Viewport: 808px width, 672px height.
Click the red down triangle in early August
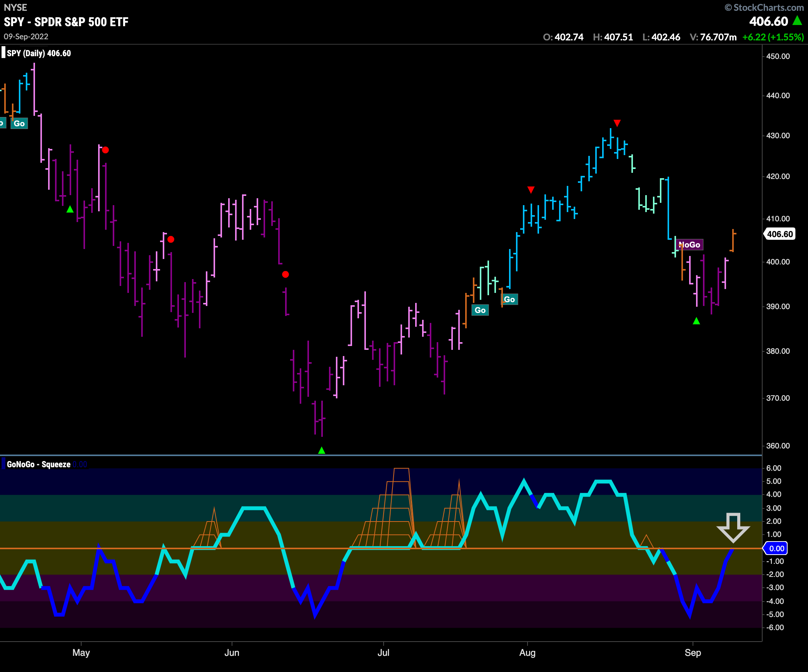pos(531,190)
